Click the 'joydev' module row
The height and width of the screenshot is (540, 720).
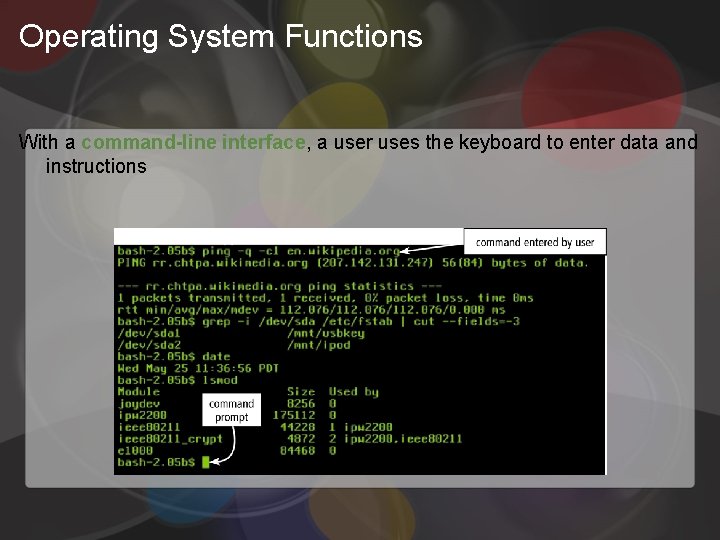227,404
